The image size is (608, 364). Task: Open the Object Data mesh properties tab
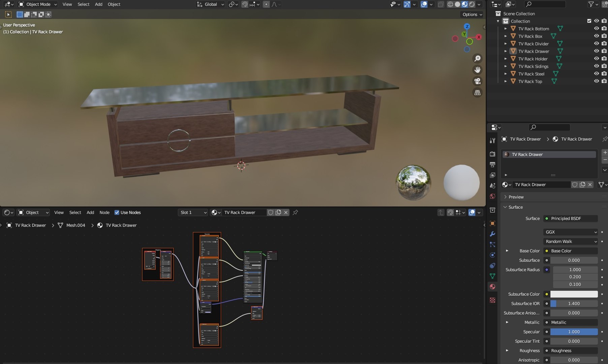pos(492,276)
